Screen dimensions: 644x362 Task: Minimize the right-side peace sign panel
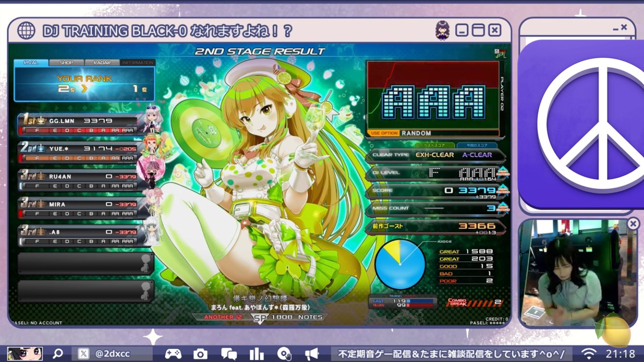pyautogui.click(x=615, y=28)
